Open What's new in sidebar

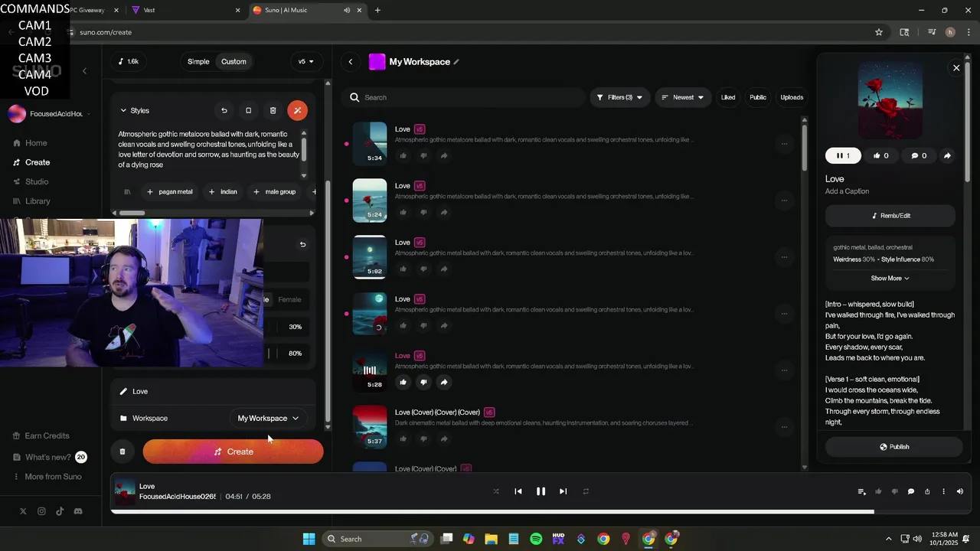pyautogui.click(x=47, y=458)
